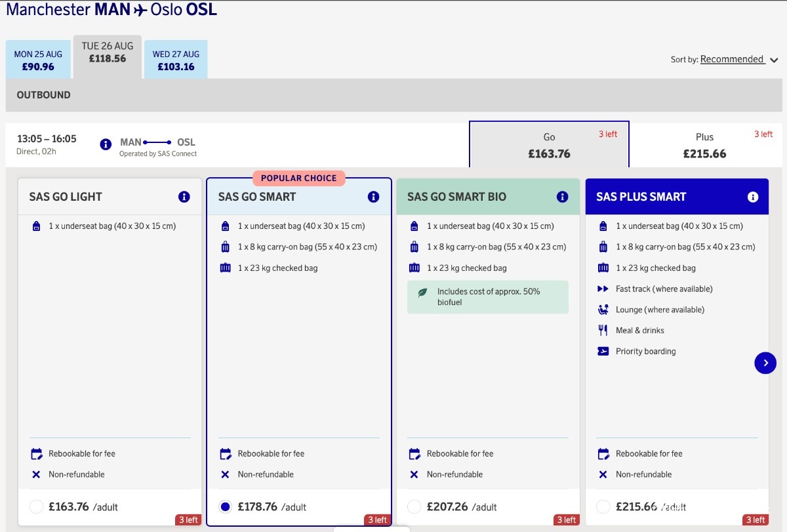This screenshot has width=787, height=532.
Task: Click 'Direct, 02h' flight duration text
Action: coord(36,152)
